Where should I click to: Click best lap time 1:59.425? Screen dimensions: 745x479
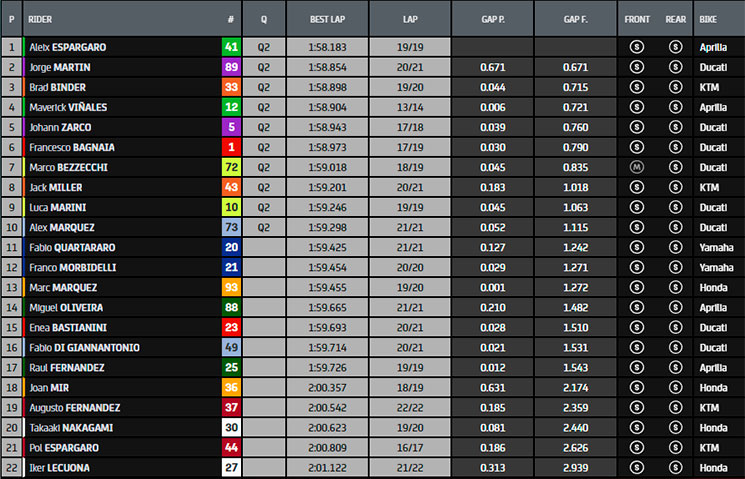point(327,248)
